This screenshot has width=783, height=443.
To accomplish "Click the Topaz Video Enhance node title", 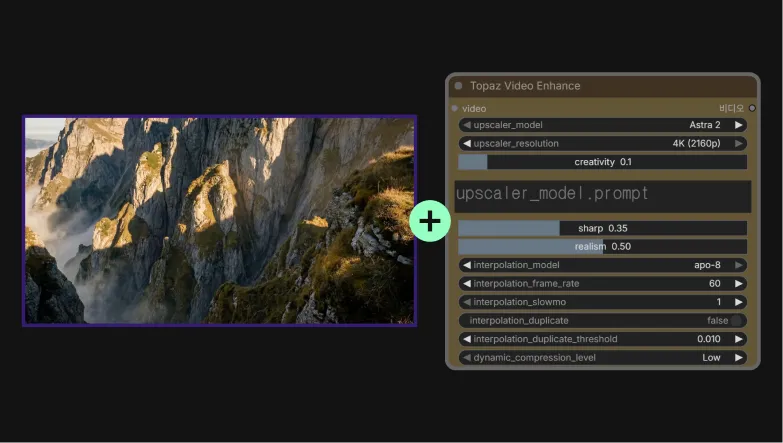I will [x=525, y=86].
